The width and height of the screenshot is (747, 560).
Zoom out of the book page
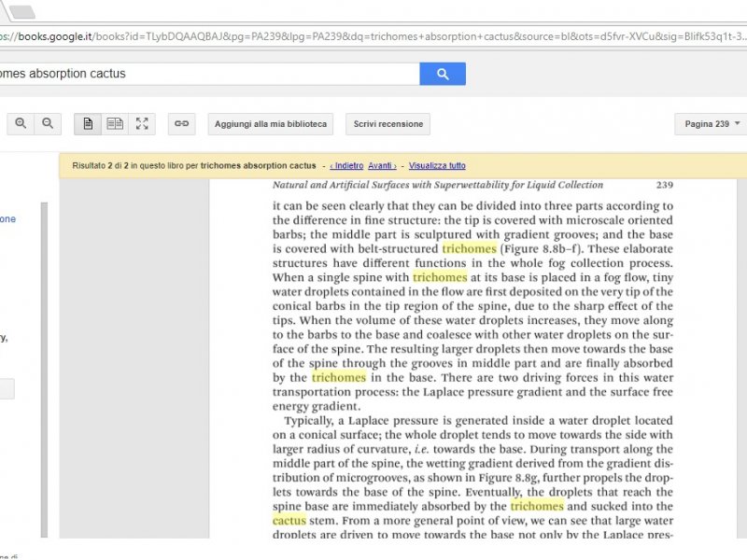click(x=48, y=124)
